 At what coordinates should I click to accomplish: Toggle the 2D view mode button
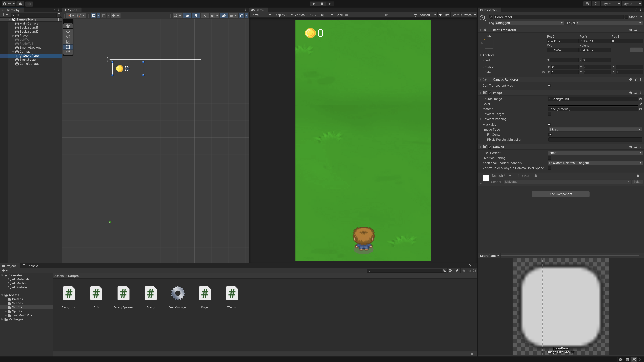[x=187, y=15]
